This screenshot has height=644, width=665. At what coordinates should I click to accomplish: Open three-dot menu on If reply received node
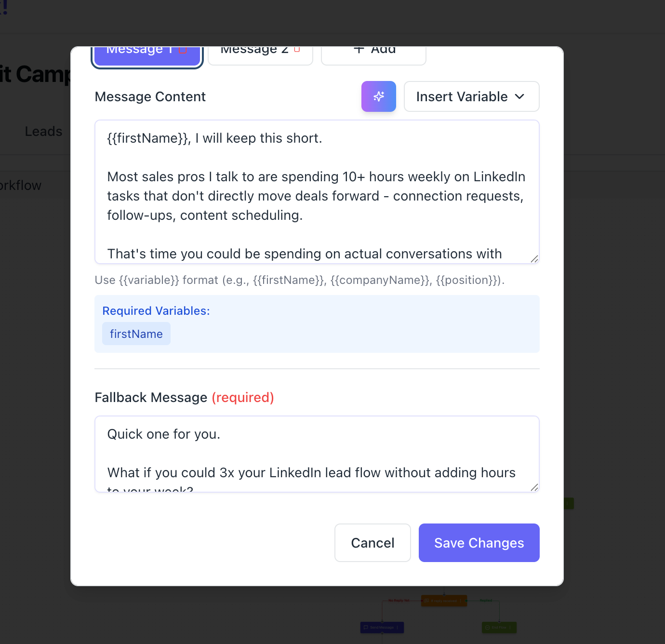tap(460, 601)
